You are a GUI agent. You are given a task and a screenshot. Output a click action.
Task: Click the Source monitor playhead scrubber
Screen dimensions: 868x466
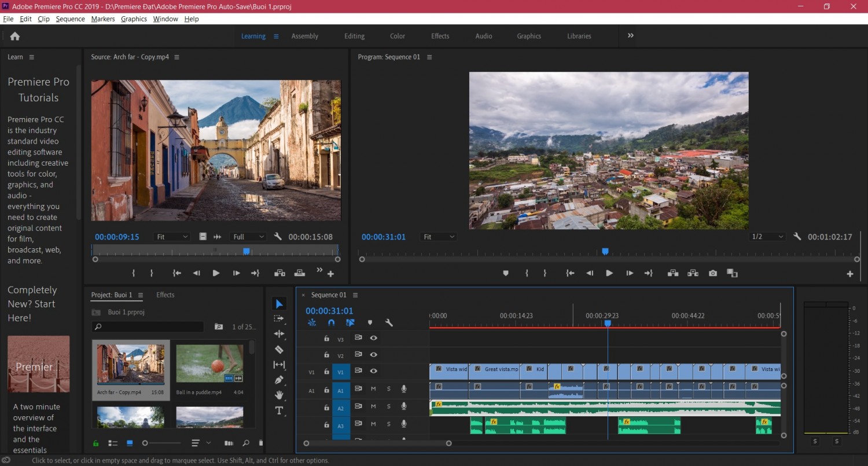point(247,251)
